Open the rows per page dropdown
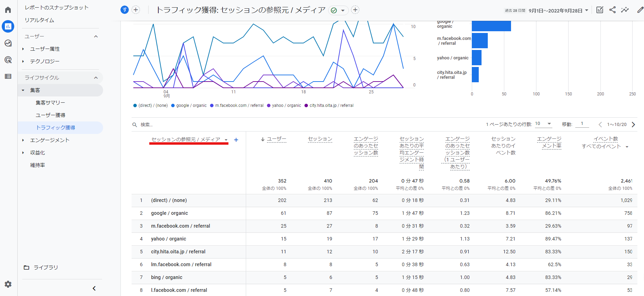Screen dimensions: 644x296 pos(543,124)
